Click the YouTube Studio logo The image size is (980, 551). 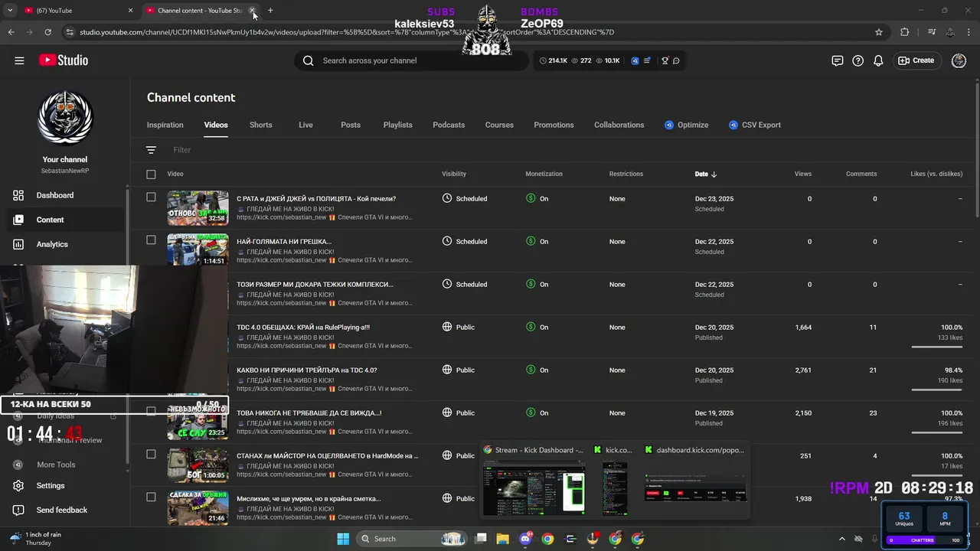pyautogui.click(x=63, y=60)
